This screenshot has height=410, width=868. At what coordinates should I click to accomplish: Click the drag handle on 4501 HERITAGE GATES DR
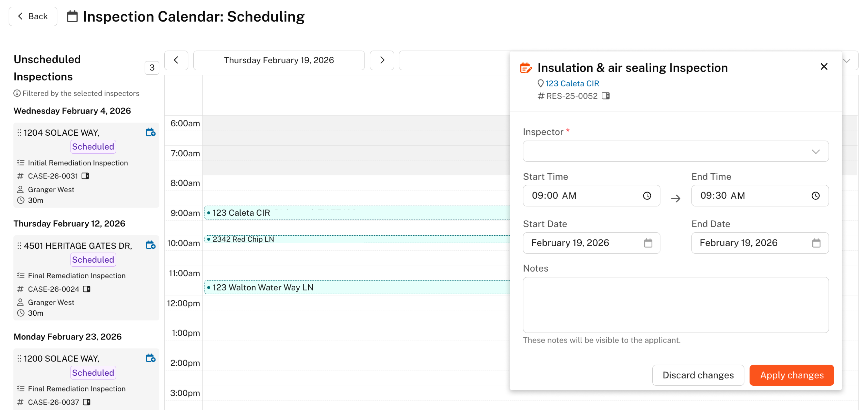(x=19, y=245)
